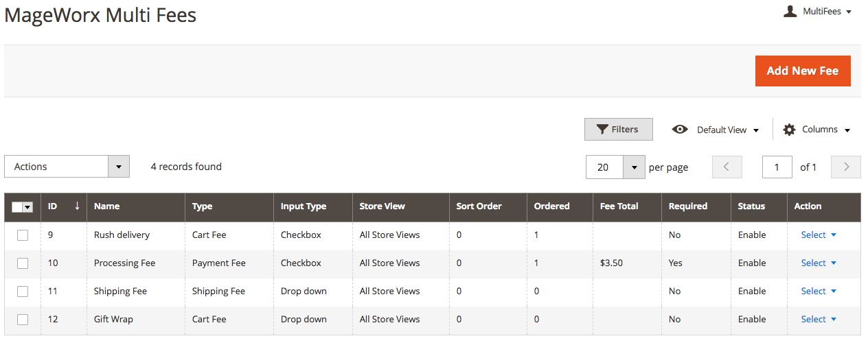Click the Yes value in Required column

tap(676, 263)
